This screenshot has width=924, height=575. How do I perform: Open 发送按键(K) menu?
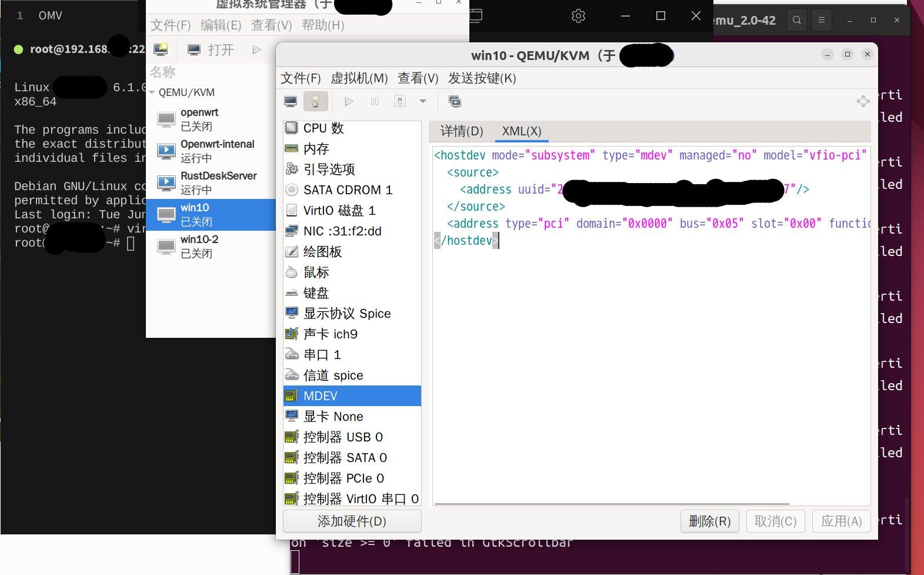[482, 78]
